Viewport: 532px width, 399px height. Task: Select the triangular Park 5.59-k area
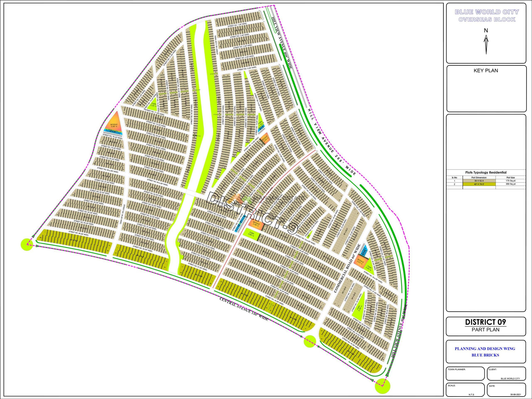coord(359,308)
